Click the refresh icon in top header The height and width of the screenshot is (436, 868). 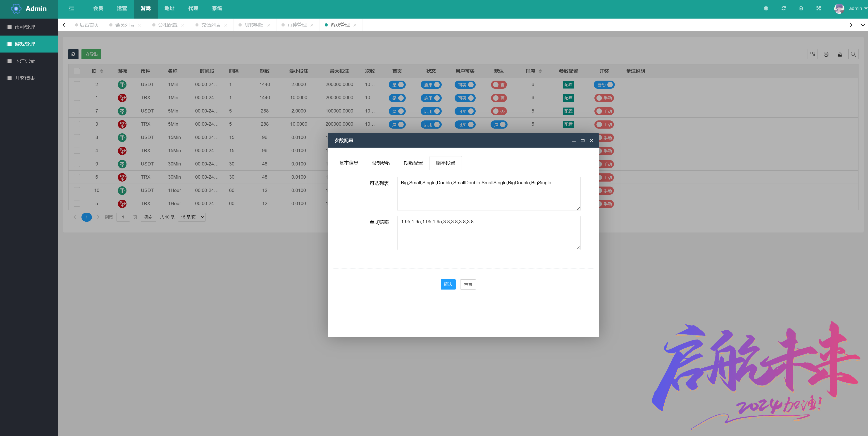coord(783,8)
